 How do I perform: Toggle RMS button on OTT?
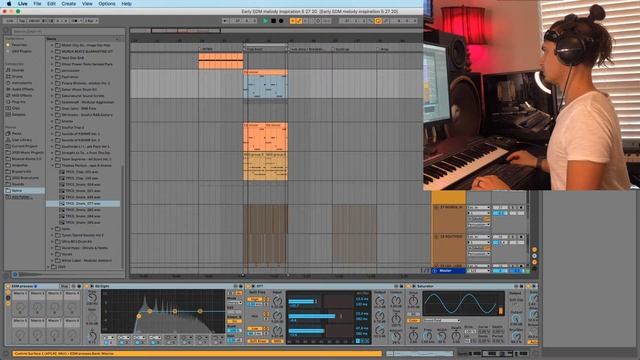coord(278,341)
